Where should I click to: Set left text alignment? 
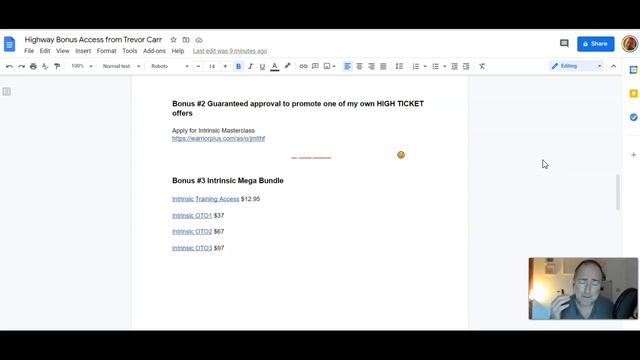[347, 66]
